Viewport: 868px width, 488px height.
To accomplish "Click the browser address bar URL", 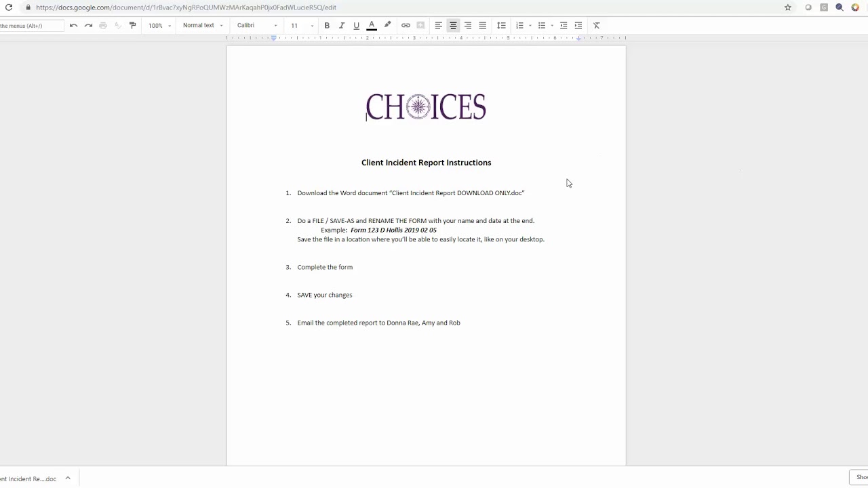I will 186,7.
